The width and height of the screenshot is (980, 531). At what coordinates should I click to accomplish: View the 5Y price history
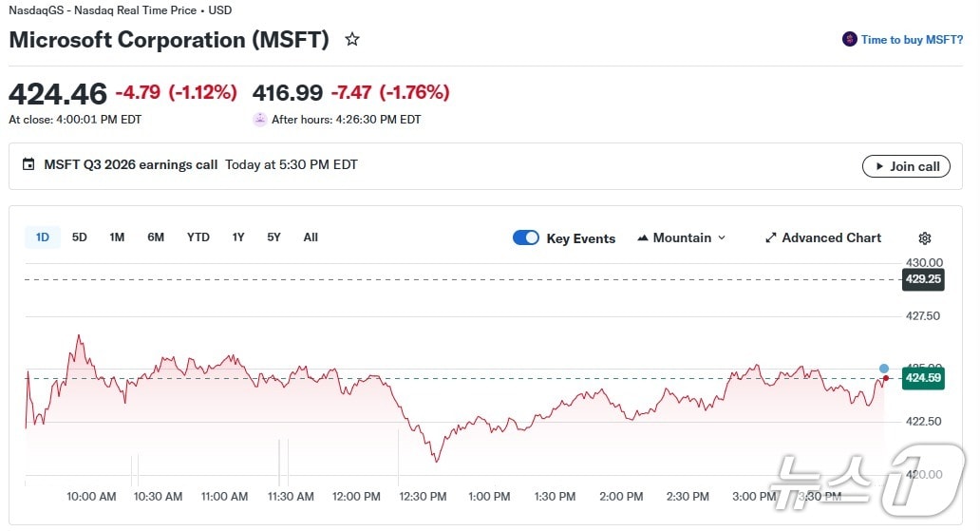(x=273, y=237)
